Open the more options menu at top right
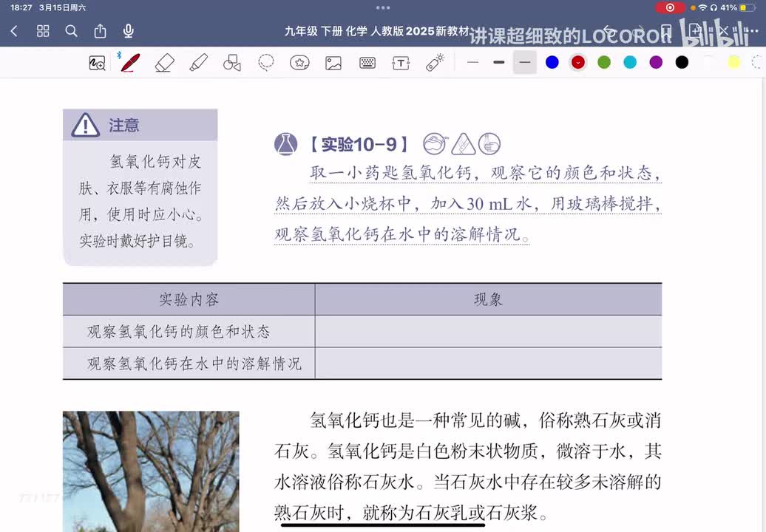The image size is (766, 532). coord(752,31)
